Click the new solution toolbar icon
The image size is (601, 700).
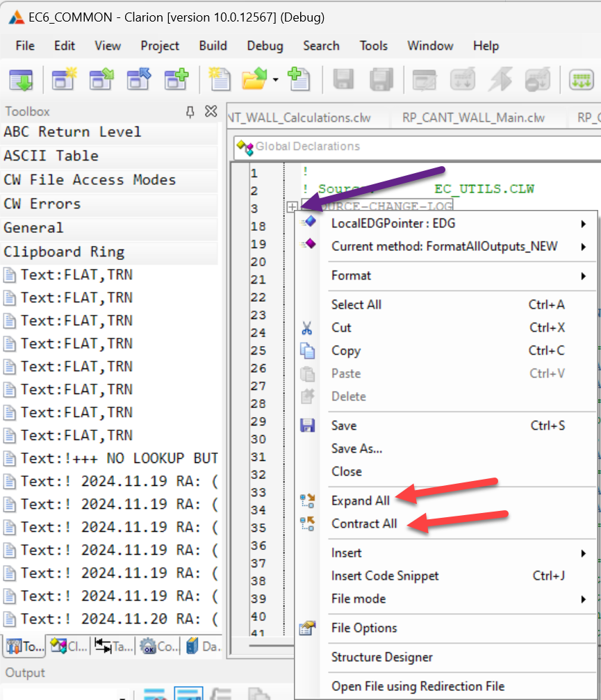[65, 80]
